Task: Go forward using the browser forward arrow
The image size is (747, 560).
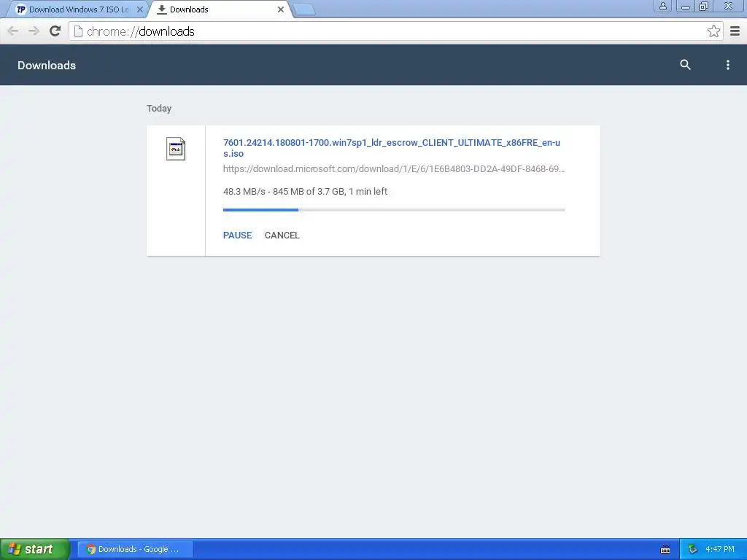Action: (x=34, y=31)
